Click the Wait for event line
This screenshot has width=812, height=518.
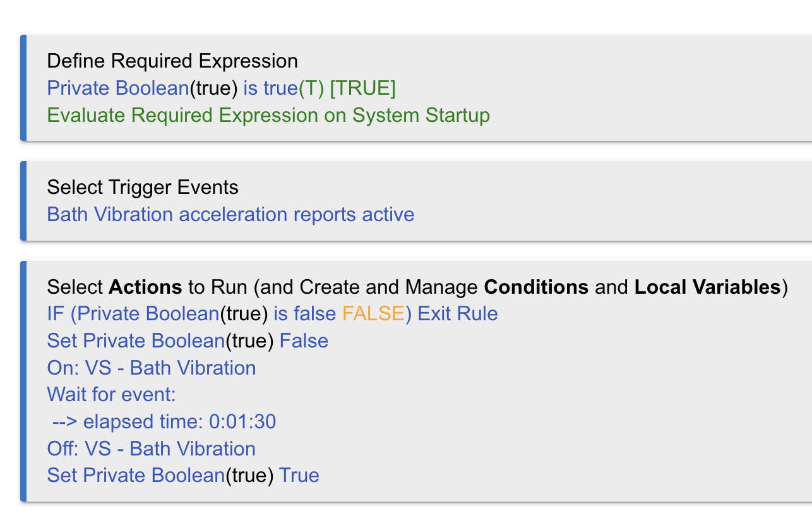coord(111,395)
